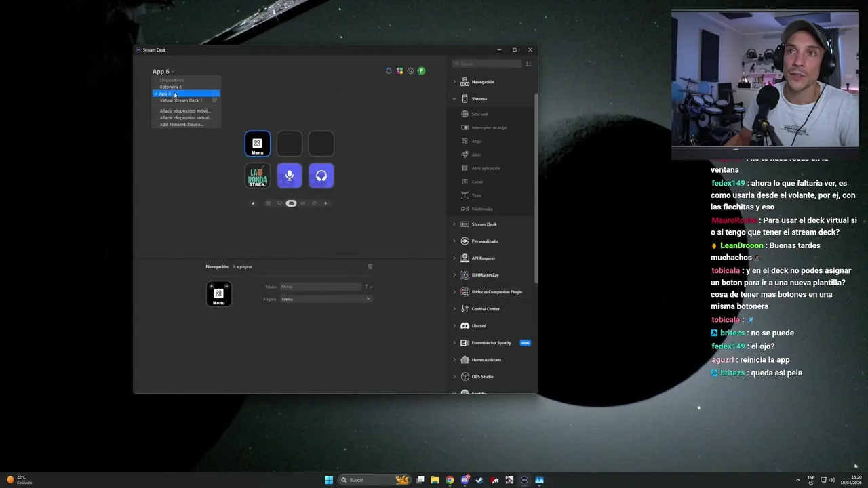Open the taskbar clock and date

[x=851, y=480]
